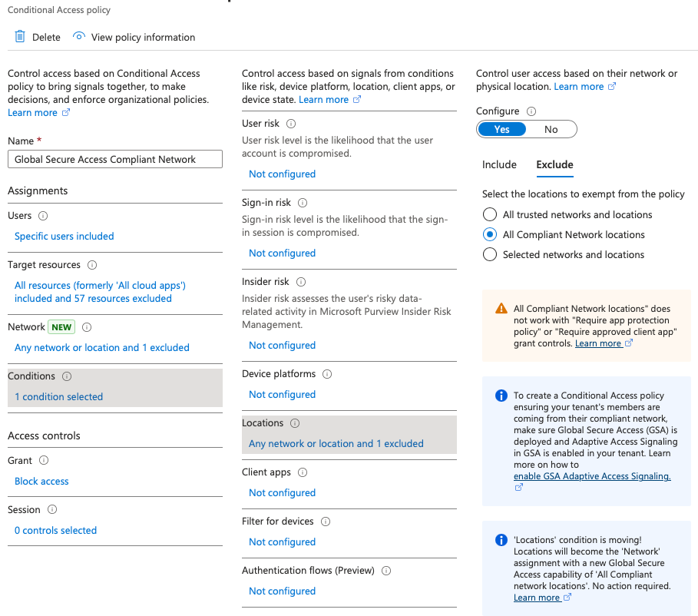Click the info icon next to Device platforms

[327, 374]
